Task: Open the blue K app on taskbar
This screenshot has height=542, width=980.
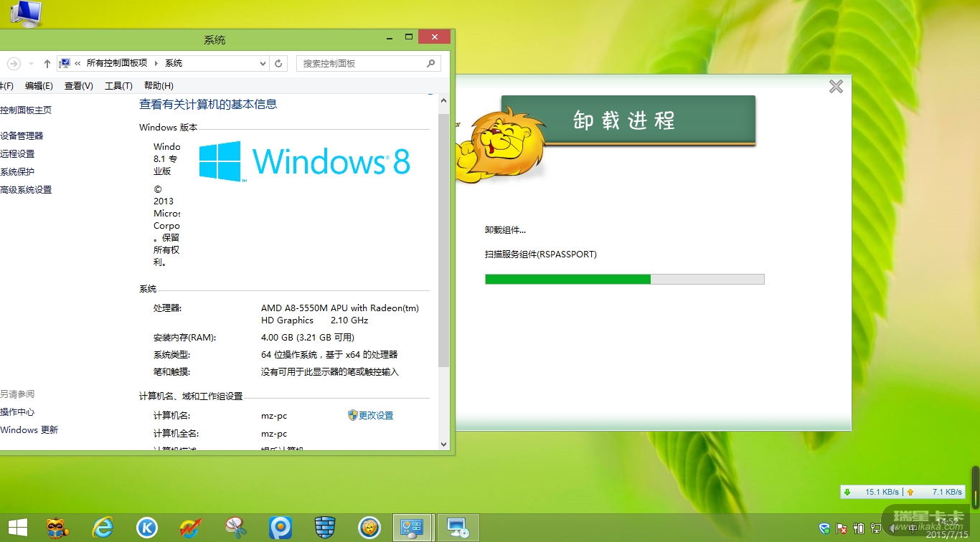Action: tap(147, 528)
